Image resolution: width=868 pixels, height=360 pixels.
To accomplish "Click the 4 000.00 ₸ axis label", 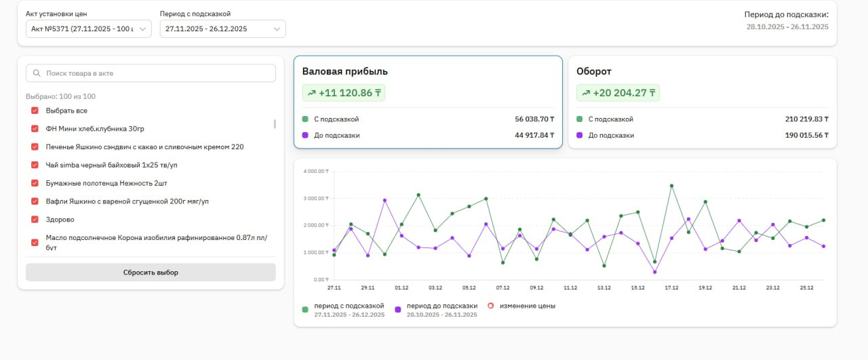I will click(x=315, y=171).
